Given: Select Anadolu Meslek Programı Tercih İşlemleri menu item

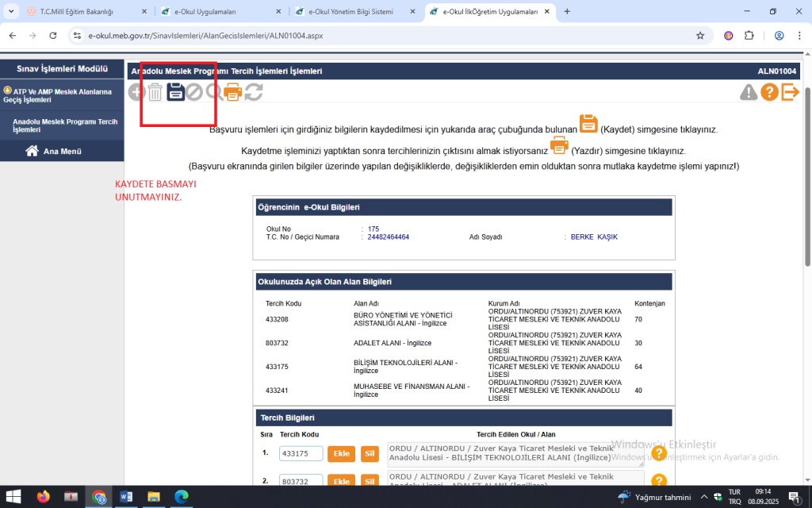Looking at the screenshot, I should (65, 125).
